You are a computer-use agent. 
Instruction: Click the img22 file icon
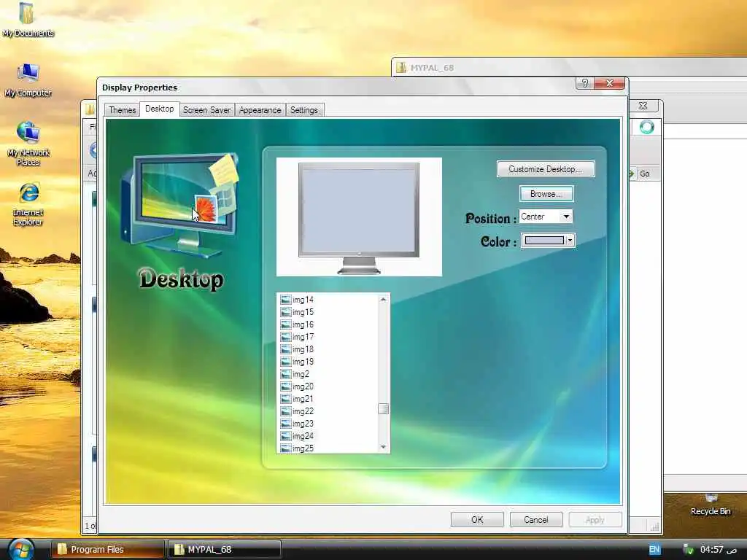pos(286,411)
